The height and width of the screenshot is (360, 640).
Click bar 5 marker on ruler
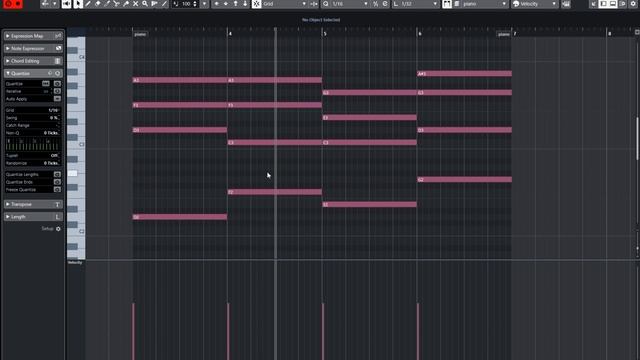pos(325,33)
